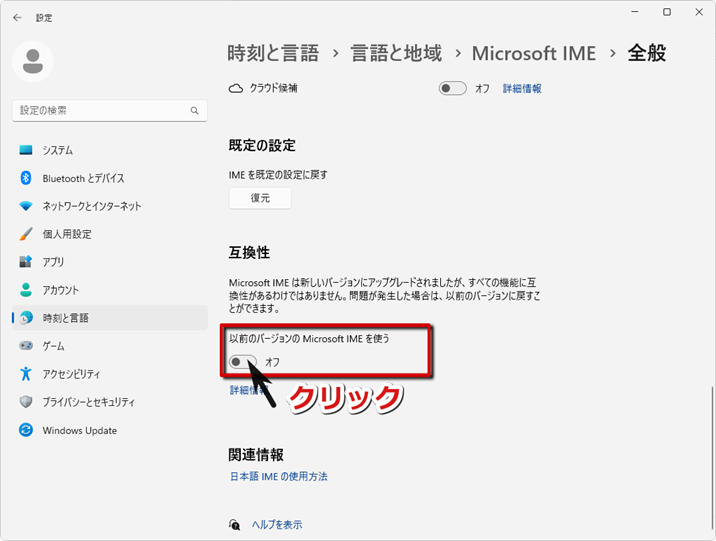This screenshot has width=716, height=541.
Task: Go to Microsoft IME breadcrumb
Action: pyautogui.click(x=534, y=53)
